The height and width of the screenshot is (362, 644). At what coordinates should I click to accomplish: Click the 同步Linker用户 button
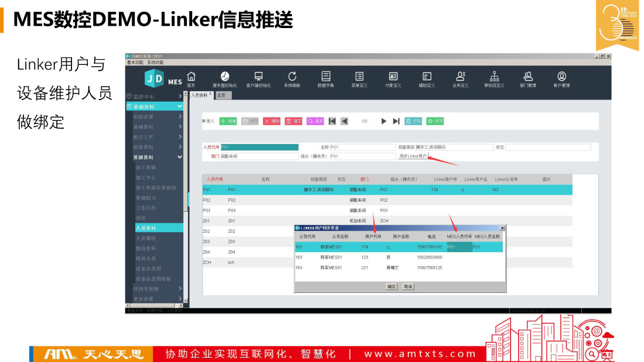point(413,156)
